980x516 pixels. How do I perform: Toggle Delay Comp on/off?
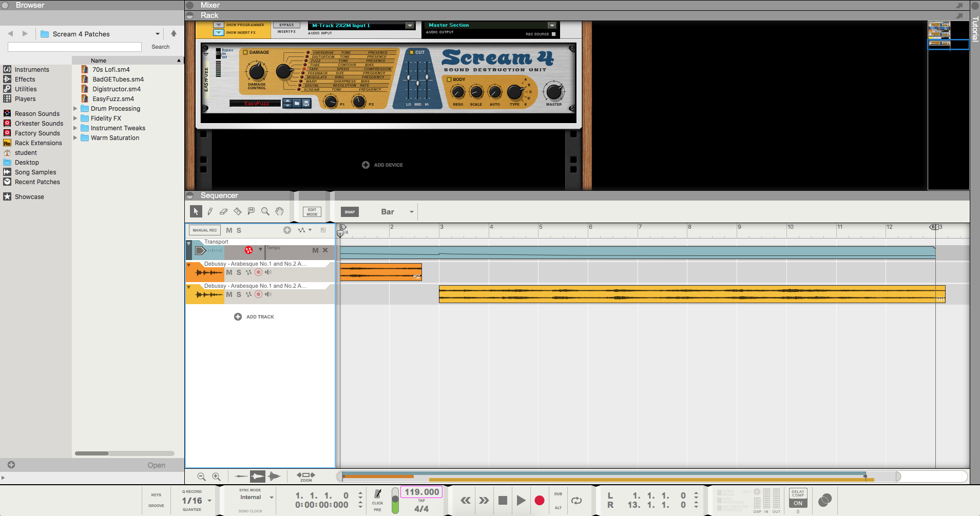(x=798, y=503)
